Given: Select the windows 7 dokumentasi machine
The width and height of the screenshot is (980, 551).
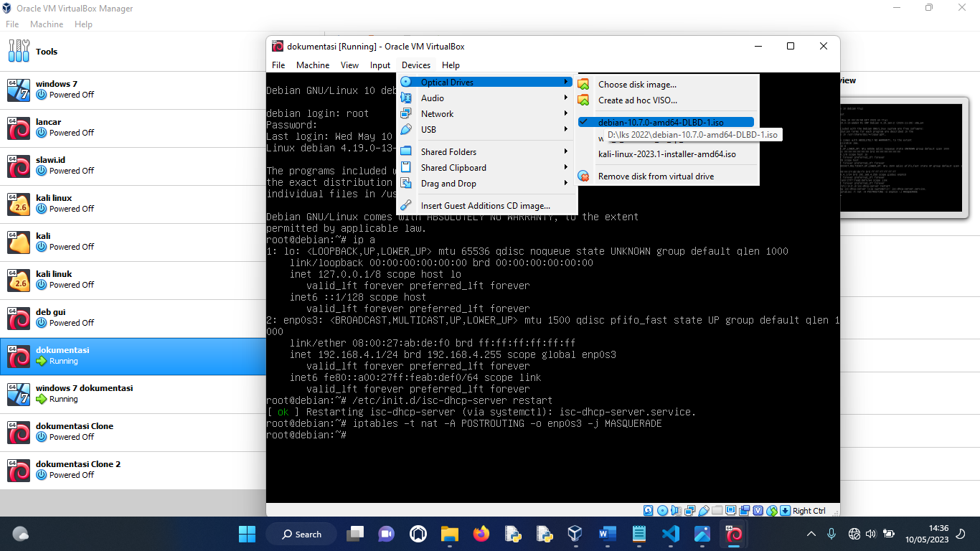Looking at the screenshot, I should 133,394.
